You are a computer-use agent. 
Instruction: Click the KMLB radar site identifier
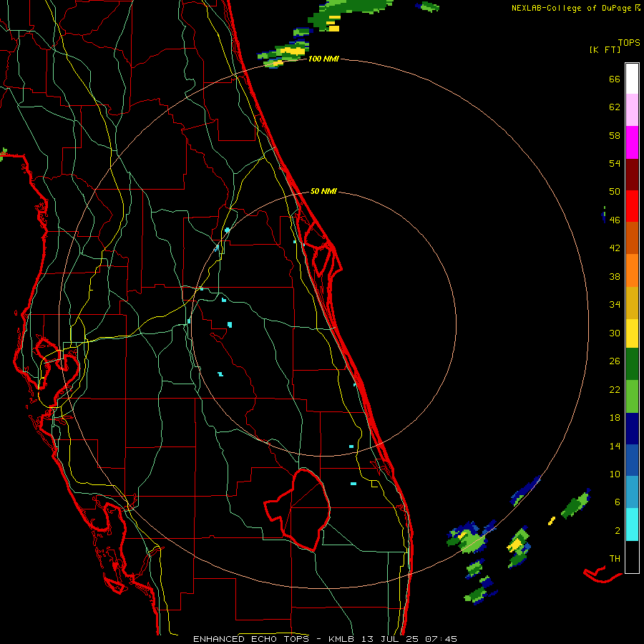pos(343,639)
